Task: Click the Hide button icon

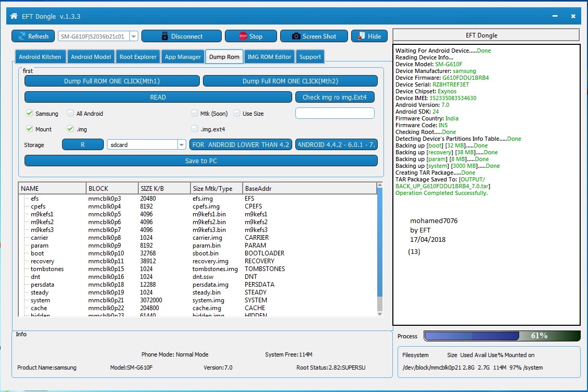Action: (361, 36)
